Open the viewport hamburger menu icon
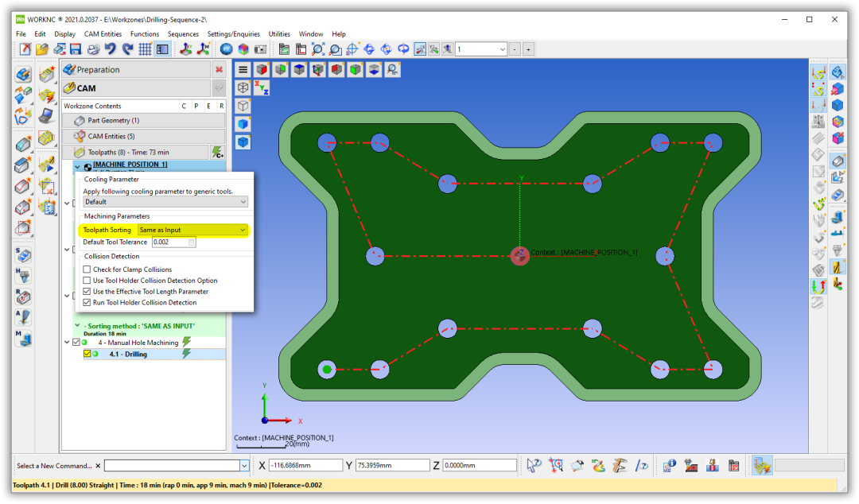859x504 pixels. 243,70
